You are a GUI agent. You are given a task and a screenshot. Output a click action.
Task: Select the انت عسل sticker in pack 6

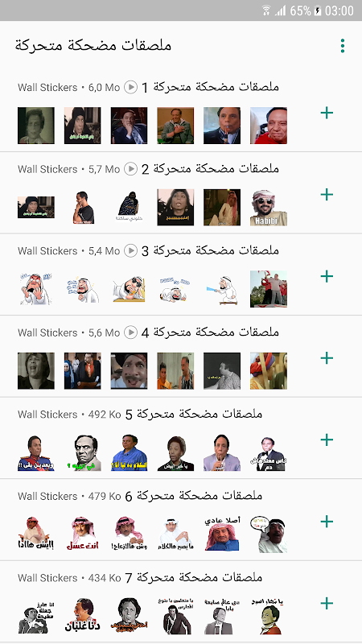pos(83,534)
